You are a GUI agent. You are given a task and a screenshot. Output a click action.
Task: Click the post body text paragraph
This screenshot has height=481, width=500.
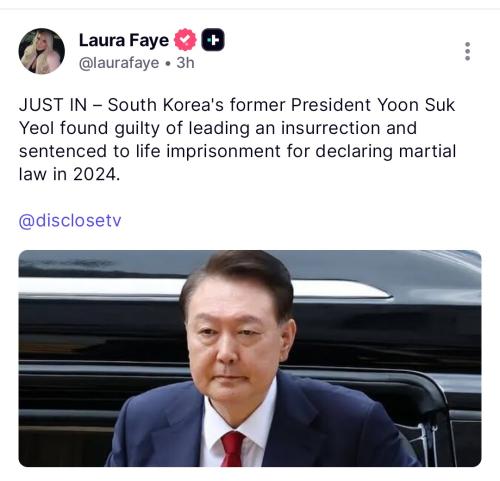pos(237,139)
